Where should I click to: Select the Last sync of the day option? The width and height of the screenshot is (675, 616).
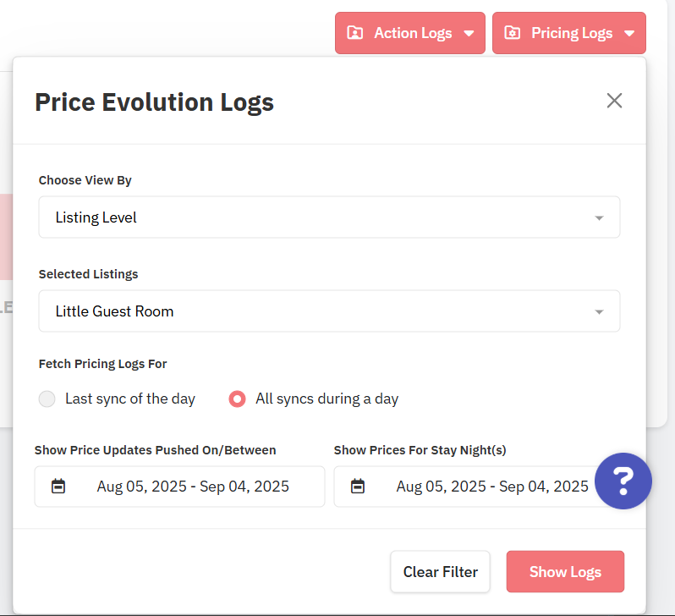point(47,399)
